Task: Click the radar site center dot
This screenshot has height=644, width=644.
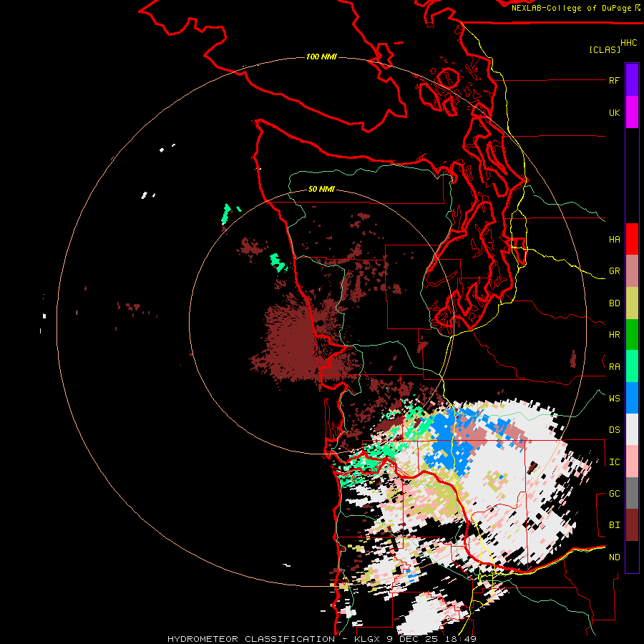Action: click(321, 324)
